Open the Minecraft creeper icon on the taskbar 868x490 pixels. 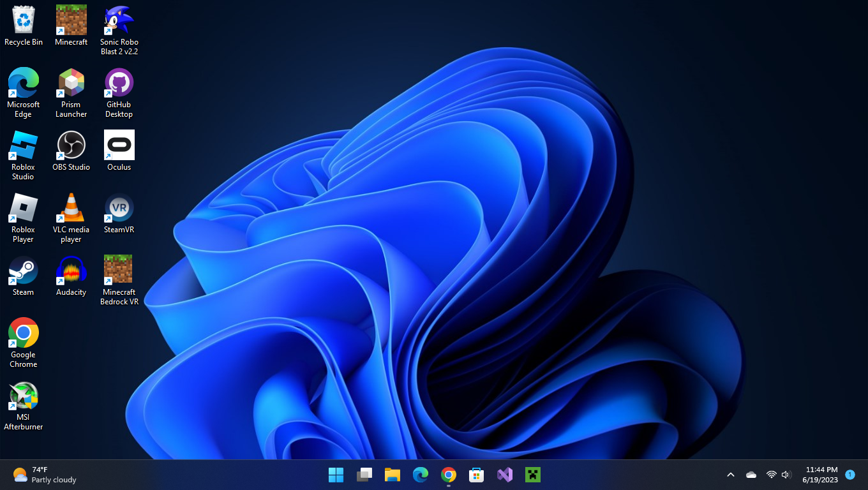click(x=533, y=475)
